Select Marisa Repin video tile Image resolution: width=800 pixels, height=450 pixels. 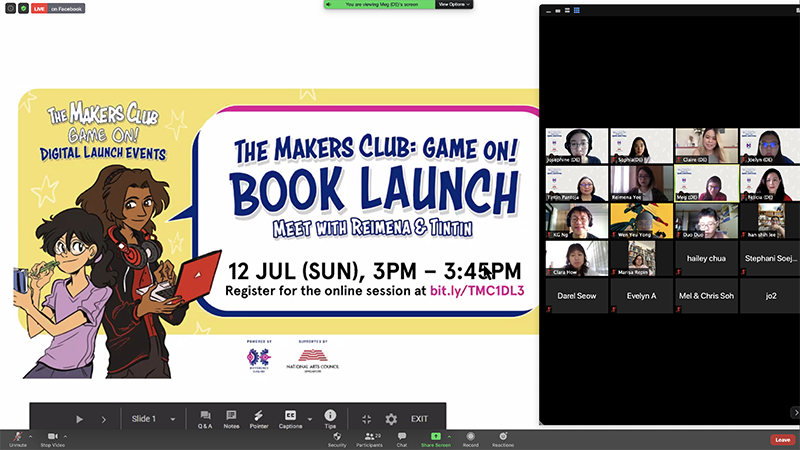click(x=641, y=259)
